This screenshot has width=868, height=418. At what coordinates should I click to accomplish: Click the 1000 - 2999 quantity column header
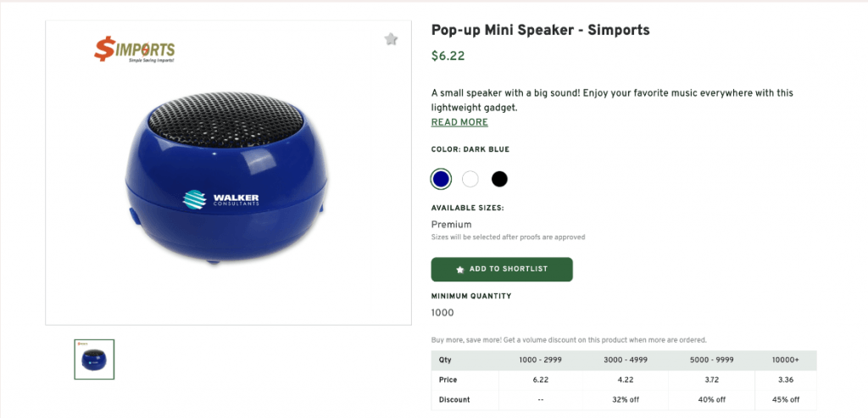pos(541,360)
